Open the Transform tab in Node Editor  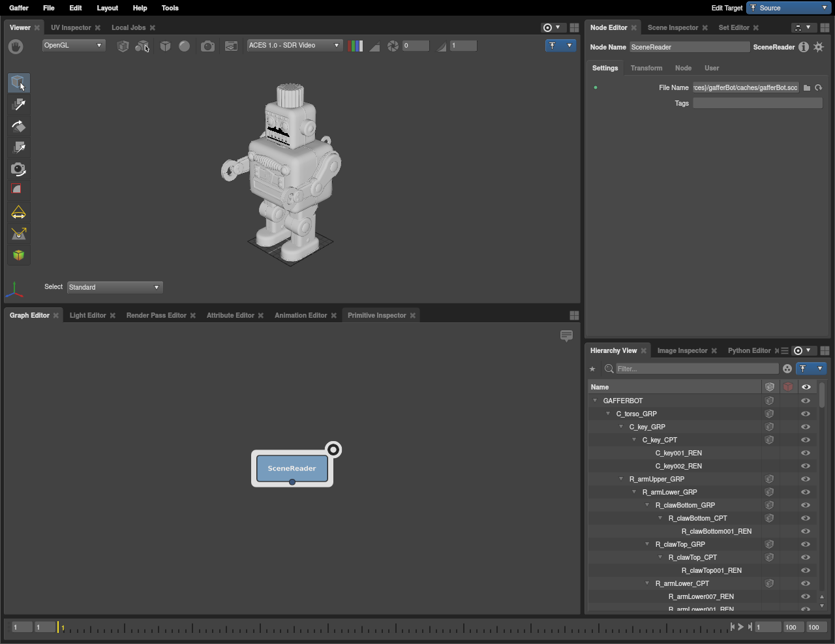tap(646, 68)
